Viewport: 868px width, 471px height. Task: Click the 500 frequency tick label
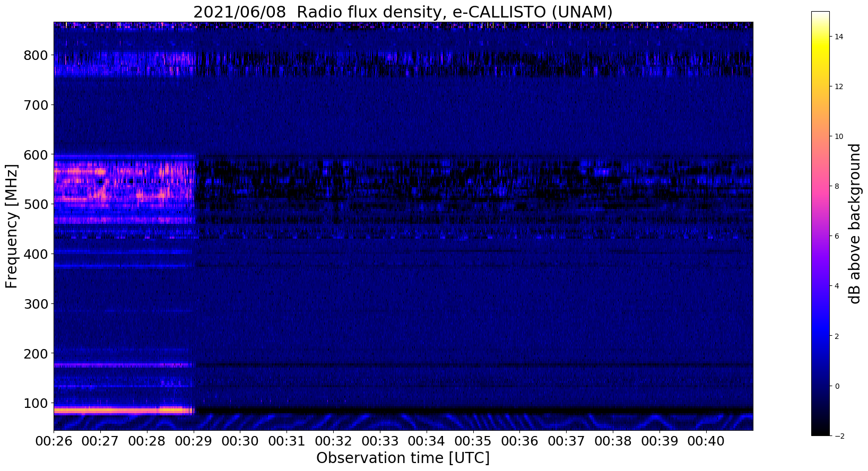pos(36,204)
